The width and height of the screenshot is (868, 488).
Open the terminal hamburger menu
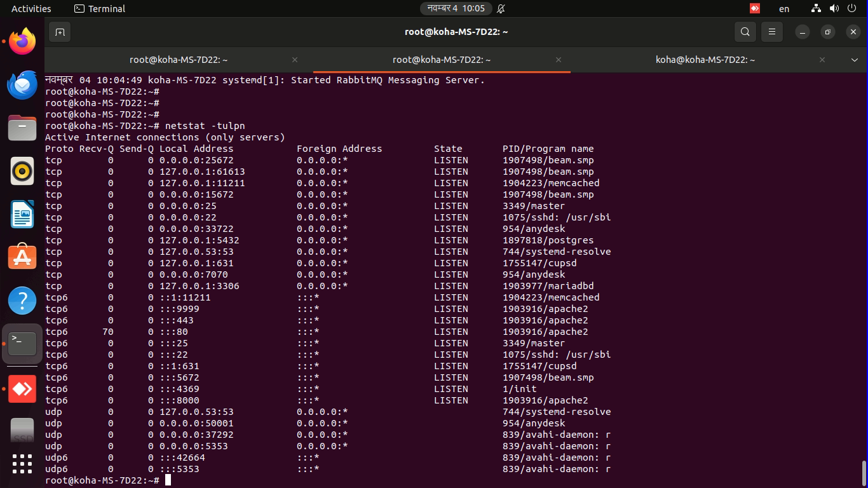tap(772, 32)
